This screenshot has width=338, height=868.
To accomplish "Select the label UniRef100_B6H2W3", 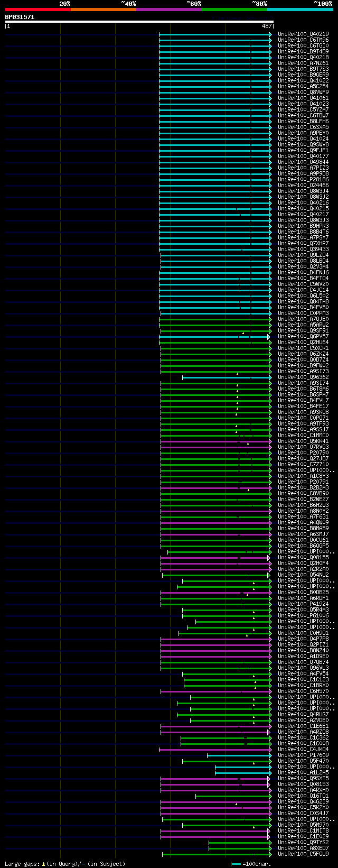I will (x=303, y=505).
